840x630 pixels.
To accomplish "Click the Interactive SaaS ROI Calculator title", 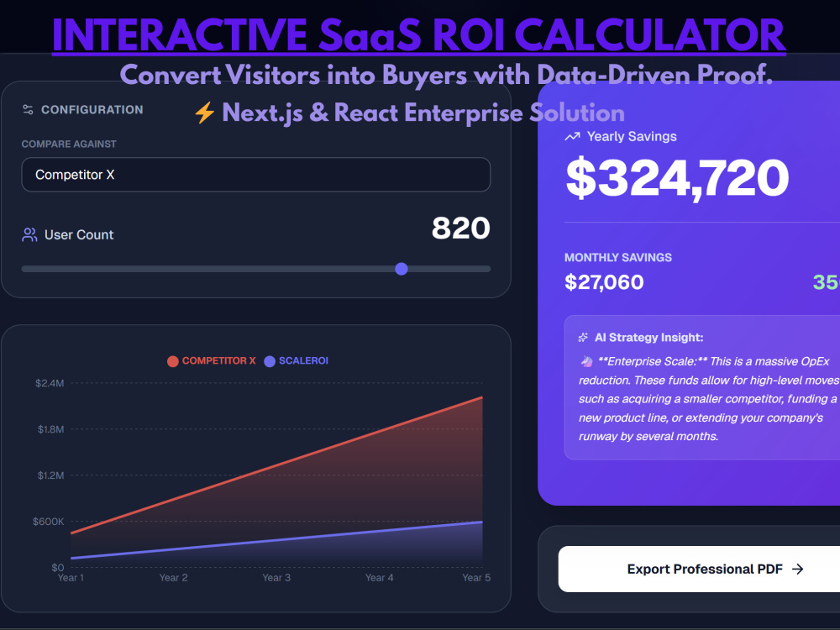I will [419, 35].
